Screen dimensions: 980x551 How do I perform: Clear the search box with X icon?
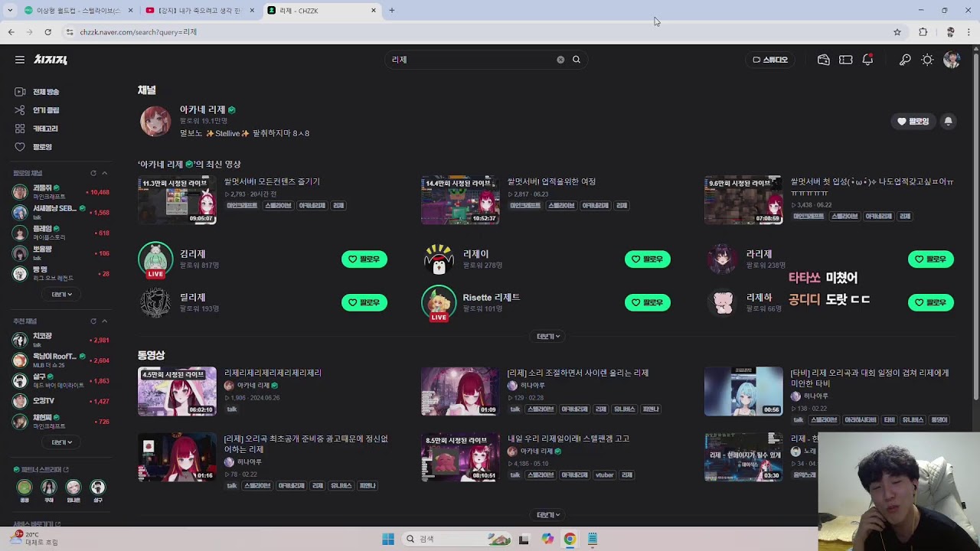pyautogui.click(x=560, y=60)
